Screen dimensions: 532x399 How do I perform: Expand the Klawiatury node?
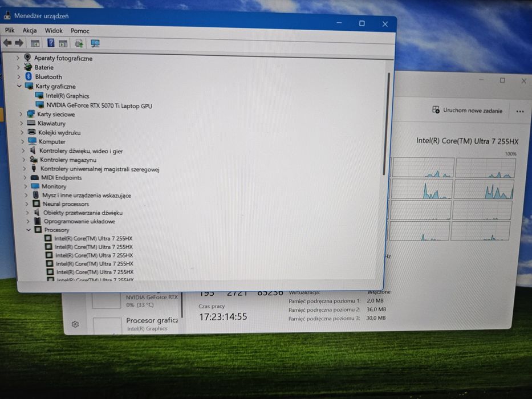point(22,123)
